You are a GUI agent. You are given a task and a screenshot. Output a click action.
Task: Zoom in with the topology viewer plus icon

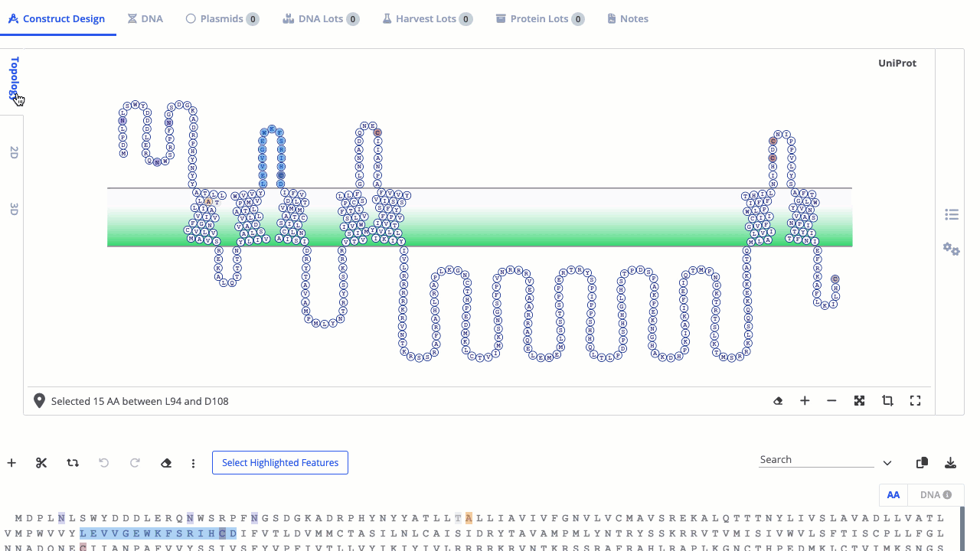805,401
